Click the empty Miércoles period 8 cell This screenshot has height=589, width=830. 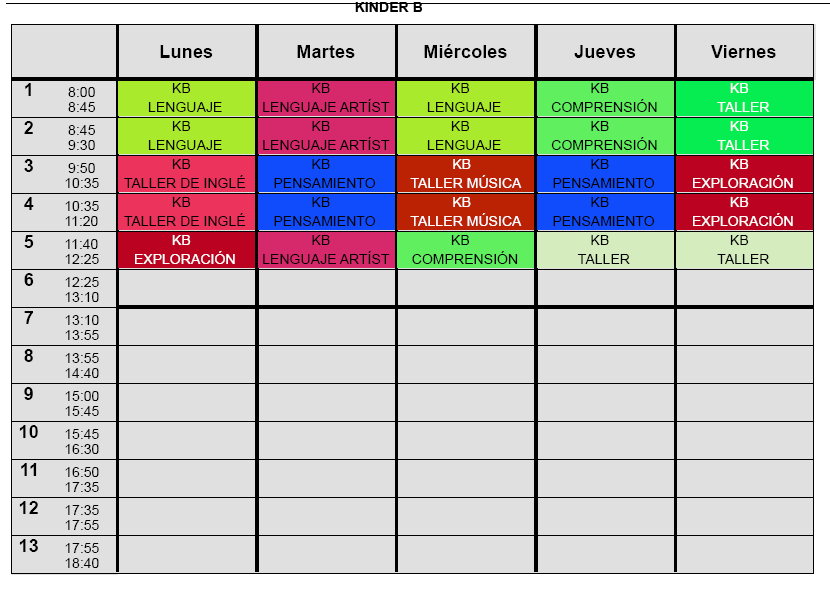(465, 365)
